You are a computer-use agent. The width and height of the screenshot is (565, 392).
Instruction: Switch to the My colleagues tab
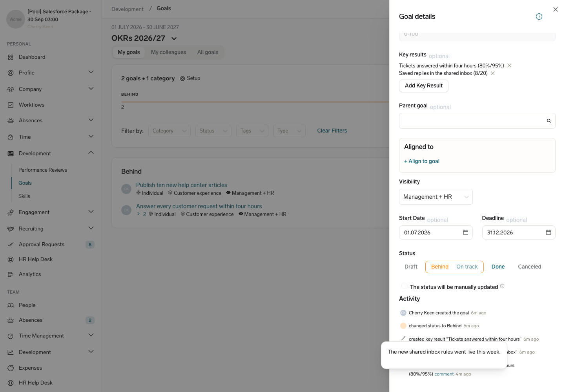tap(168, 53)
